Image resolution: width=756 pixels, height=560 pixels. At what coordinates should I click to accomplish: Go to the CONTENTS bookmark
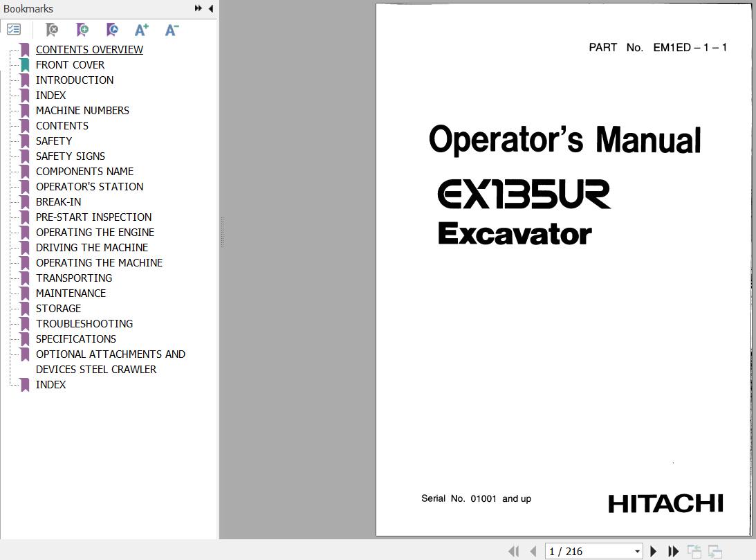(62, 125)
